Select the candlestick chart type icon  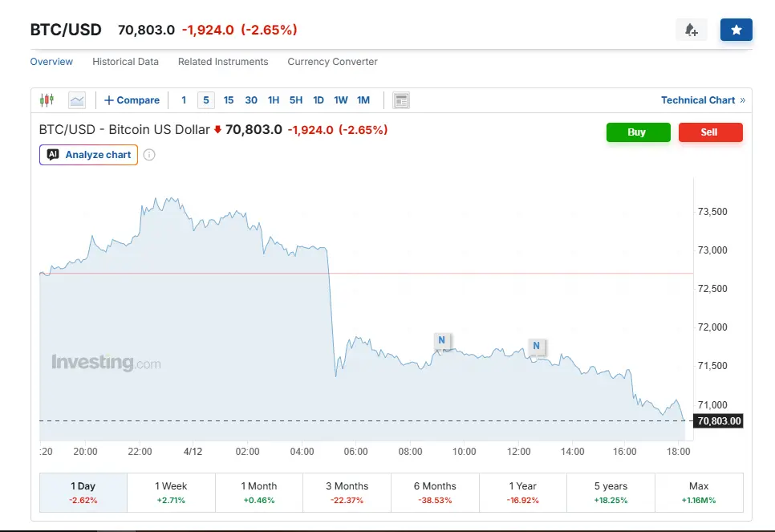[47, 100]
